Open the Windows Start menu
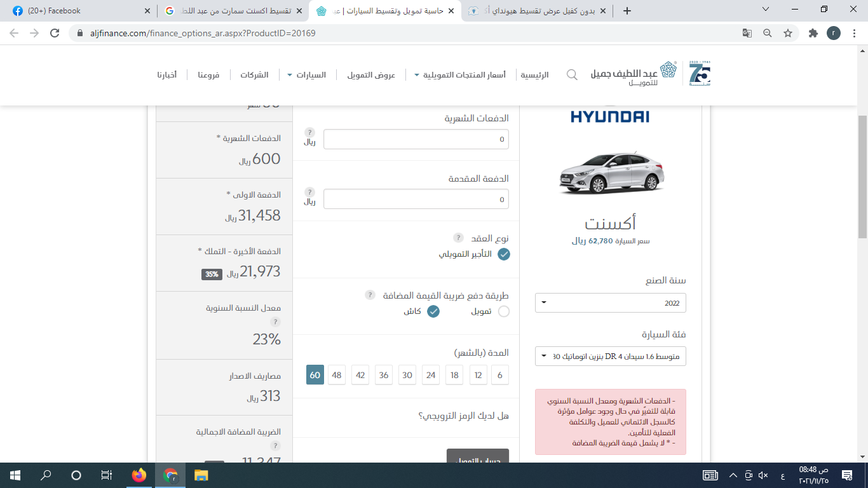Screen dimensions: 868x488 (x=15, y=475)
